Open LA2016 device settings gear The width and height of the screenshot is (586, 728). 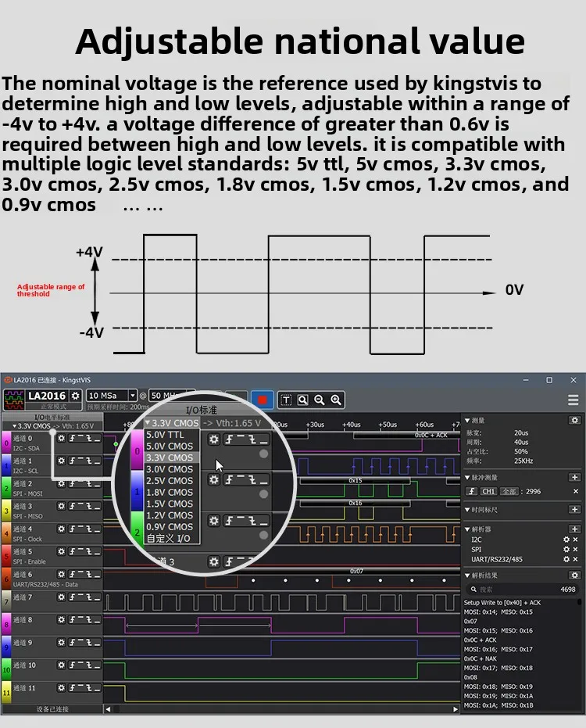coord(76,396)
